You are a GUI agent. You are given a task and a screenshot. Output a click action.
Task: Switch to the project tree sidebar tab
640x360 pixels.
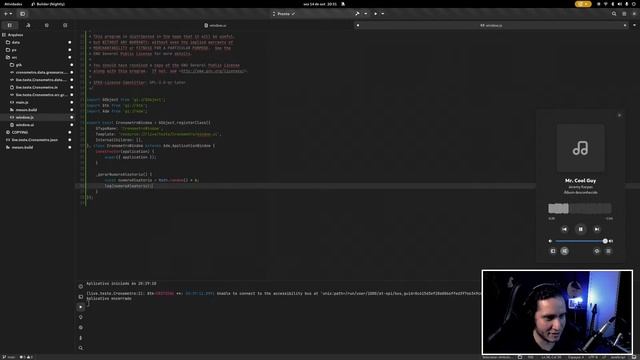point(10,25)
